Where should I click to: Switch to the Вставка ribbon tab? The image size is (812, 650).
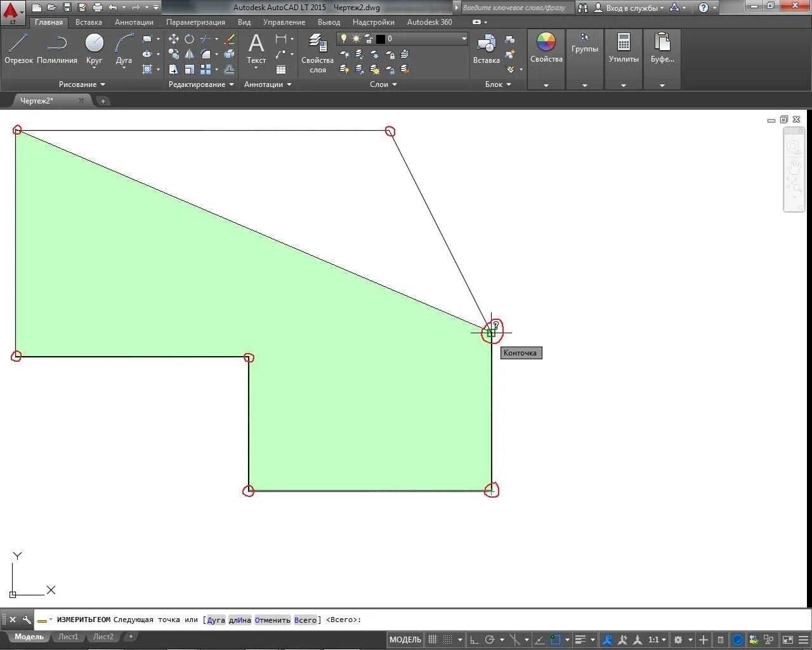(88, 22)
